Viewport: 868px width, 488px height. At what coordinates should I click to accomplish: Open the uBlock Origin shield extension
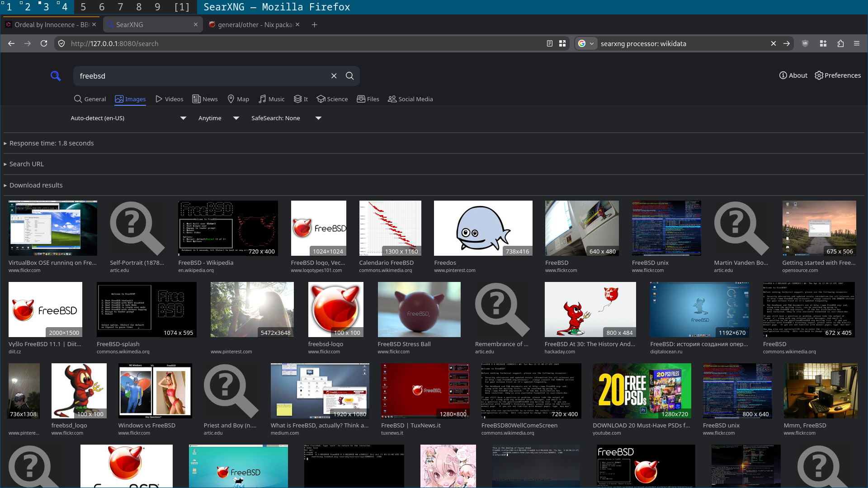pyautogui.click(x=805, y=43)
